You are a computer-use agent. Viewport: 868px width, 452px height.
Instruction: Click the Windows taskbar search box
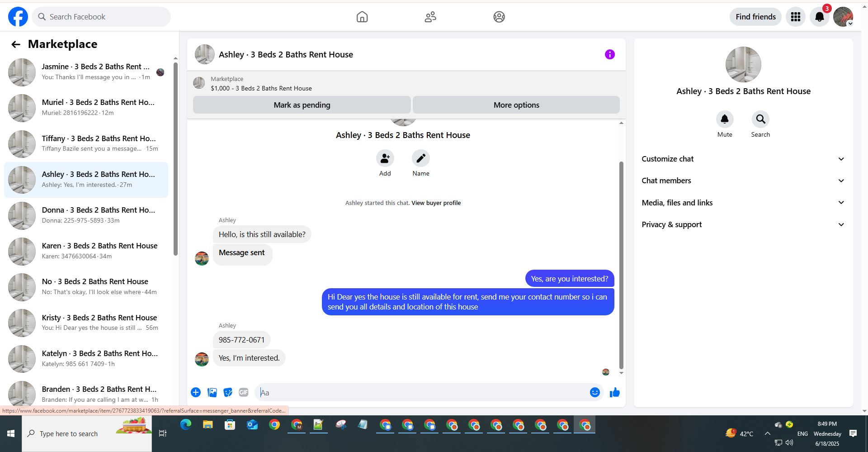[87, 433]
